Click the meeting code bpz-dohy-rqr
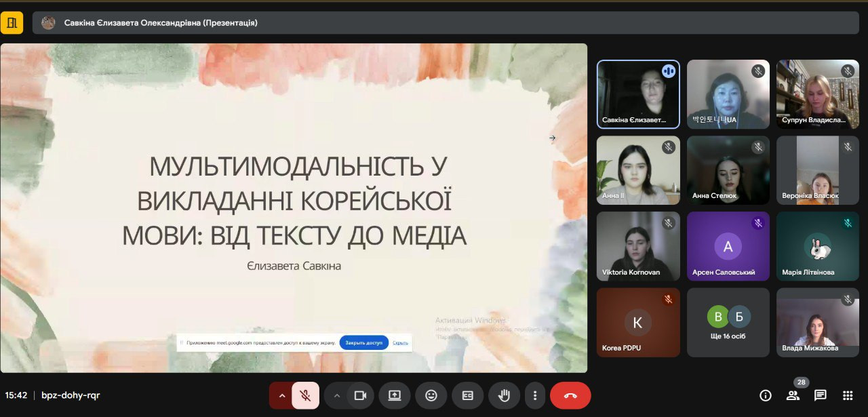Image resolution: width=868 pixels, height=417 pixels. click(71, 395)
